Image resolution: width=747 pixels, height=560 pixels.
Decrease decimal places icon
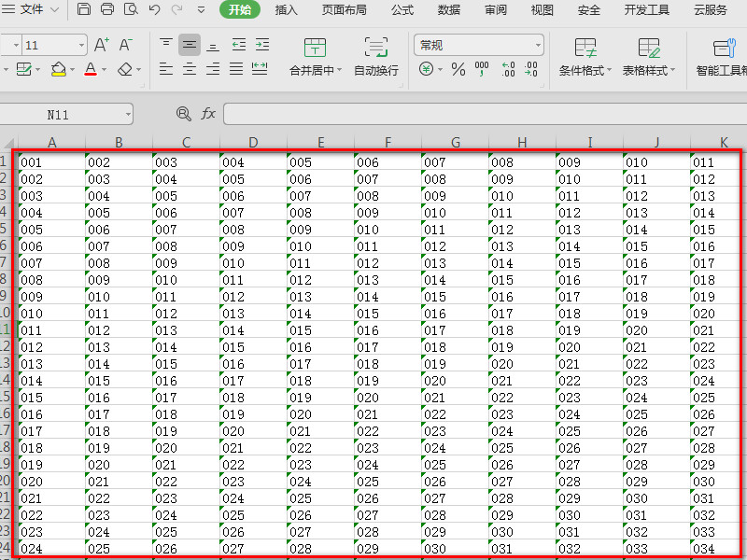pos(531,69)
